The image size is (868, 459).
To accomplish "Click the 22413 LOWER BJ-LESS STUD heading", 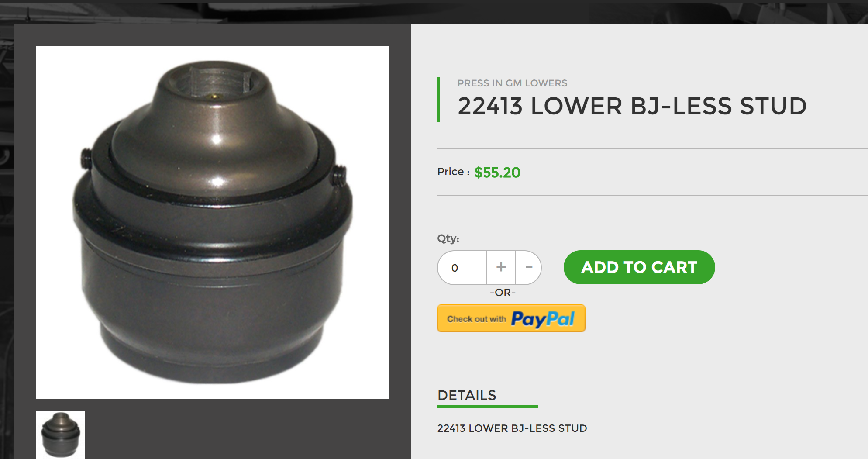I will pos(632,106).
